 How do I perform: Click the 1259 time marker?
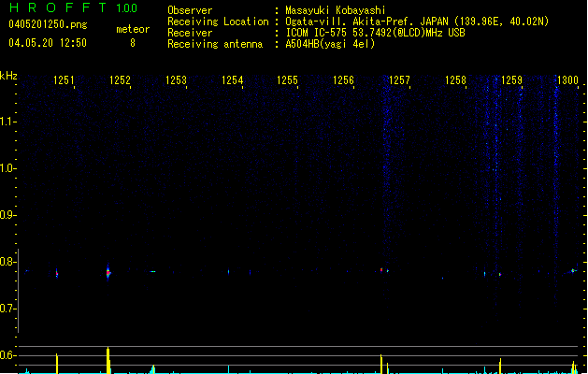511,80
